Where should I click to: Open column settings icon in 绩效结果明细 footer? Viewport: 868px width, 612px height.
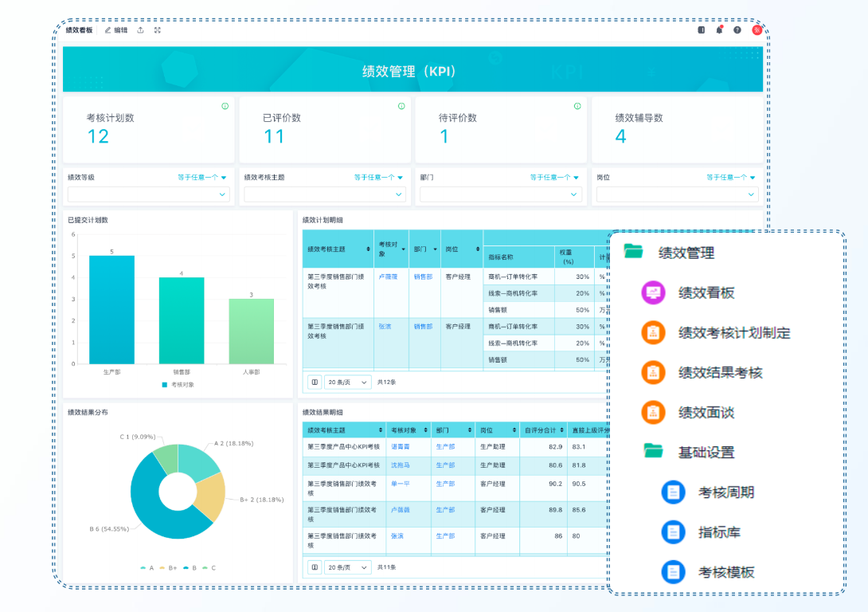click(315, 567)
